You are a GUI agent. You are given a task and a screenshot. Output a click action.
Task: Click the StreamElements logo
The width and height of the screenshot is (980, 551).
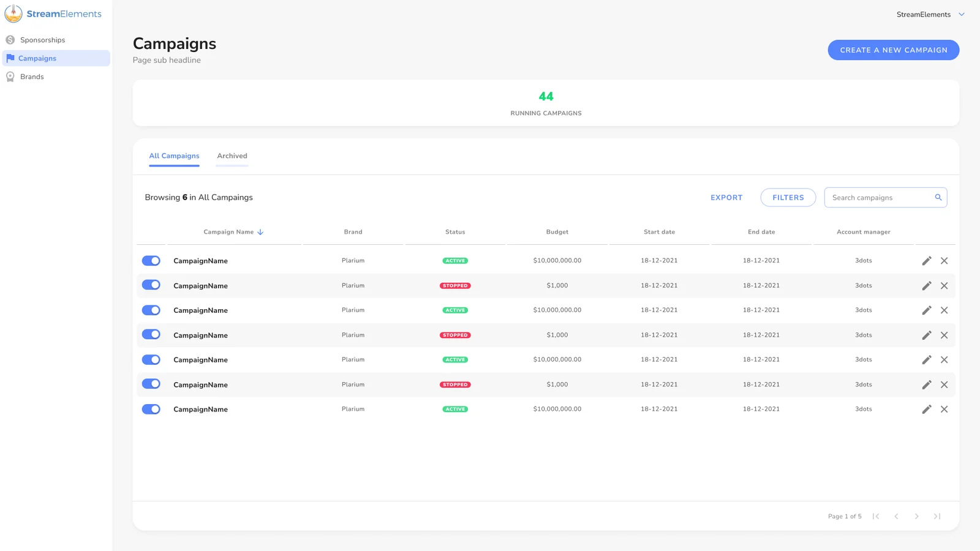(x=53, y=13)
